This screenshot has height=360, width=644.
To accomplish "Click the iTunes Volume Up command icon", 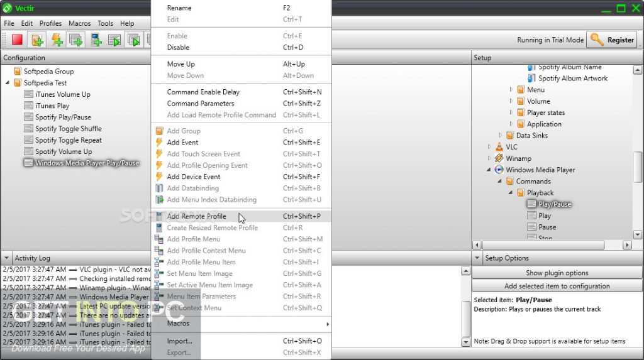I will coord(28,94).
